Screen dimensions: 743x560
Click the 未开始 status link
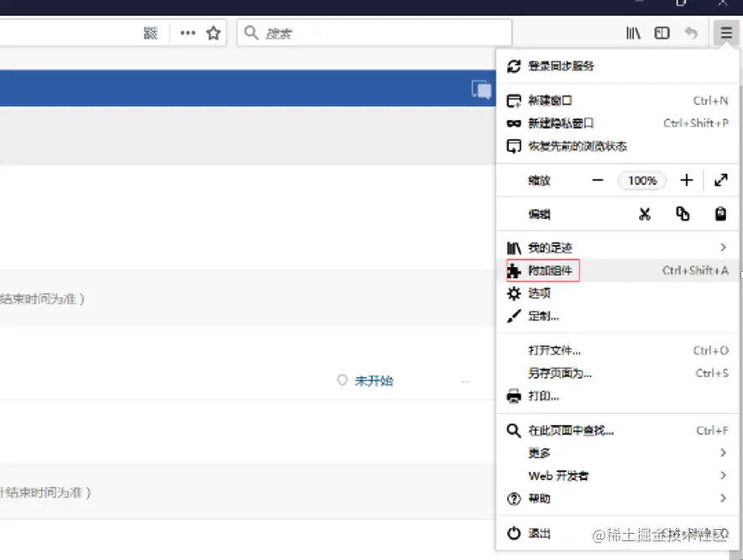(374, 381)
